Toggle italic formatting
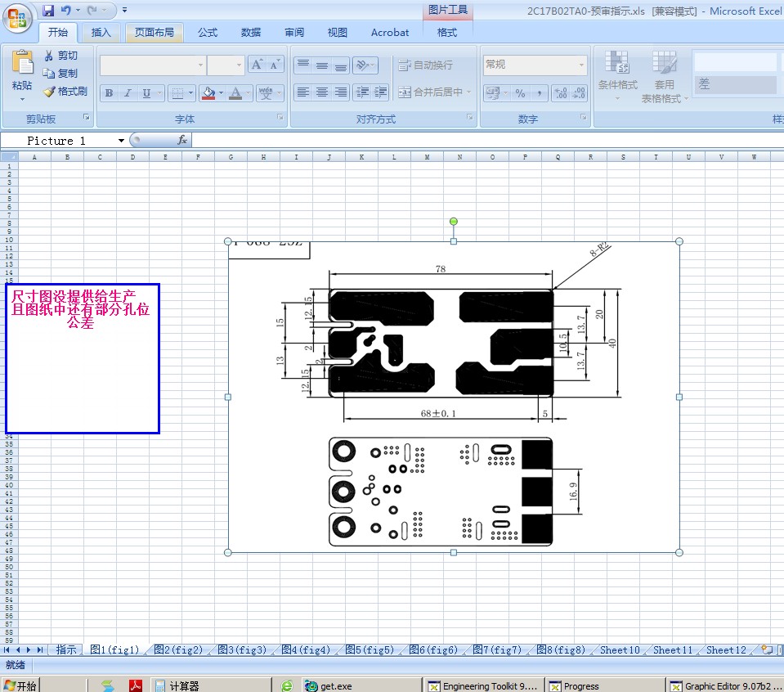The height and width of the screenshot is (692, 784). pyautogui.click(x=128, y=93)
